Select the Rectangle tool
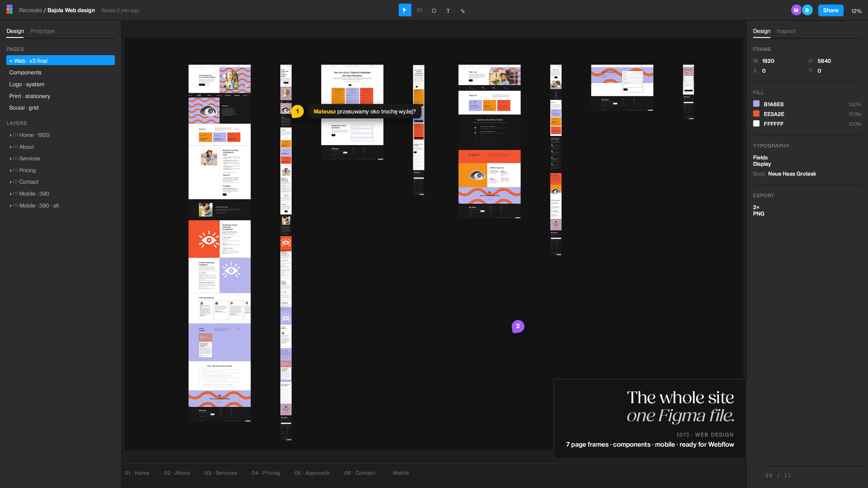The image size is (868, 488). tap(420, 10)
